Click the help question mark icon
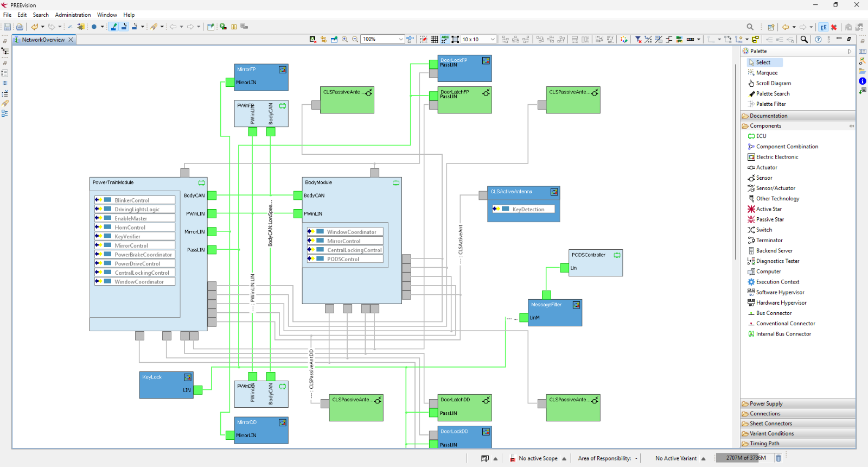Image resolution: width=868 pixels, height=467 pixels. click(x=818, y=39)
